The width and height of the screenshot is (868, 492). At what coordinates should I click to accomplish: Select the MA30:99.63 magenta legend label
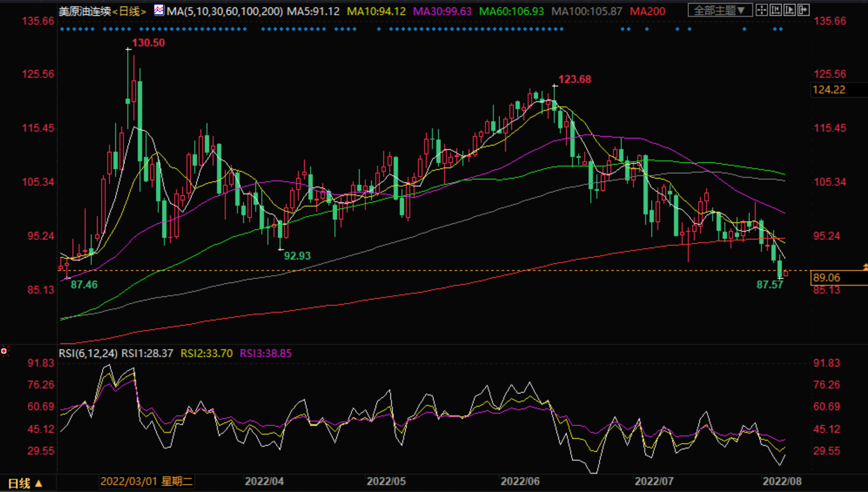(442, 11)
